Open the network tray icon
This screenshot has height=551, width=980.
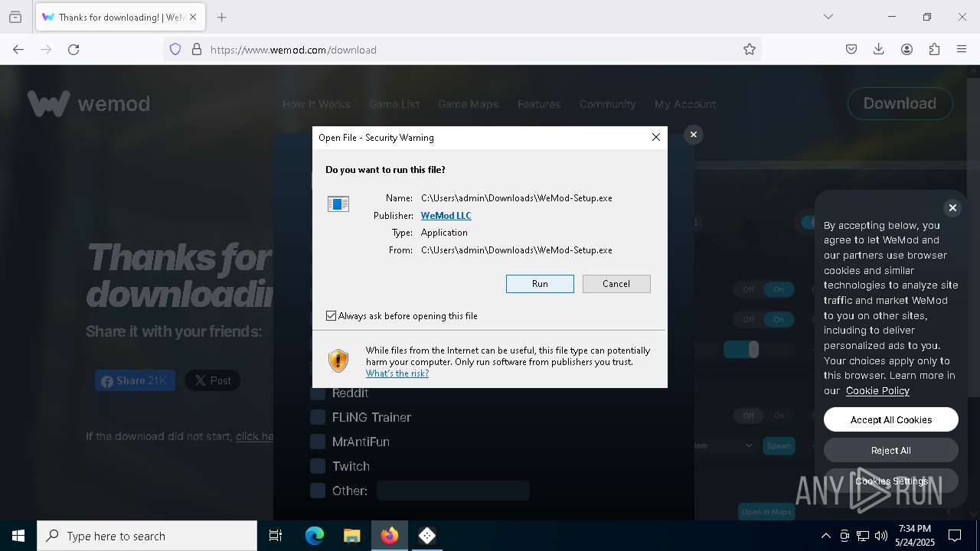click(863, 536)
